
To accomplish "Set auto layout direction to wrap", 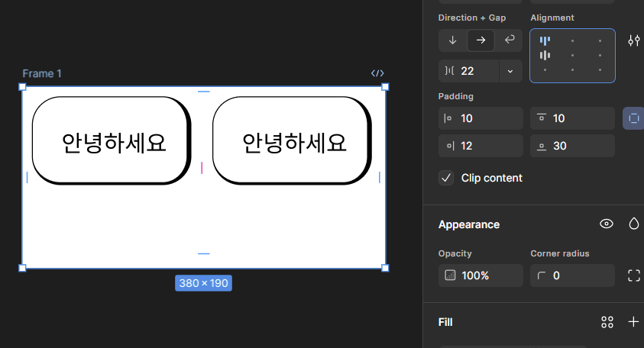I will pos(510,40).
